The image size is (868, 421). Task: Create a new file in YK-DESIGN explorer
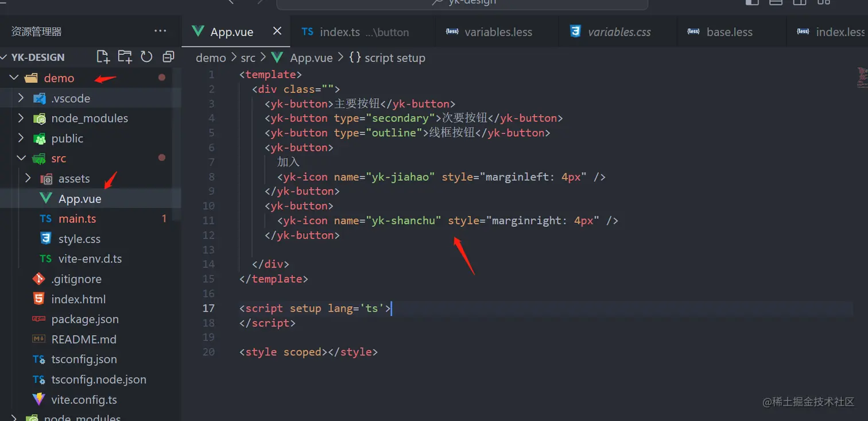103,57
